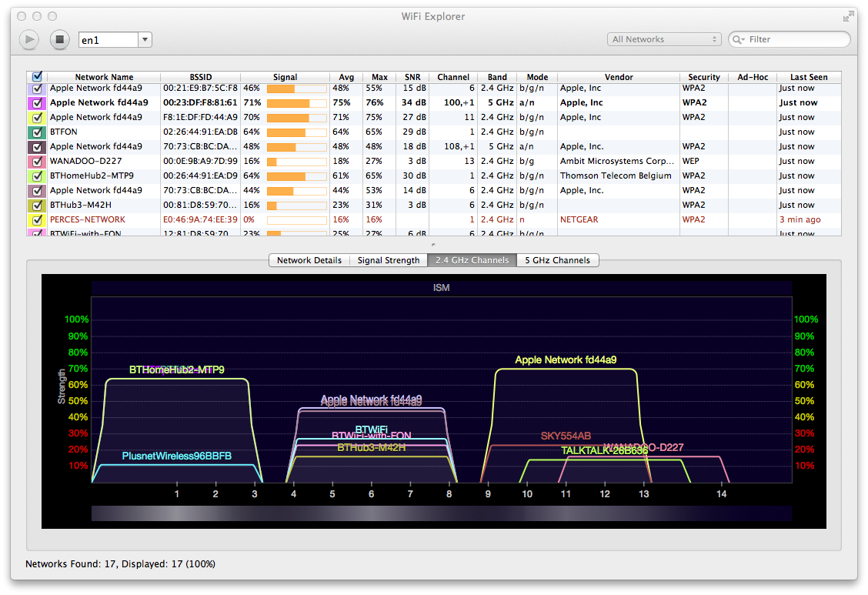
Task: Sort by Security column header
Action: 703,77
